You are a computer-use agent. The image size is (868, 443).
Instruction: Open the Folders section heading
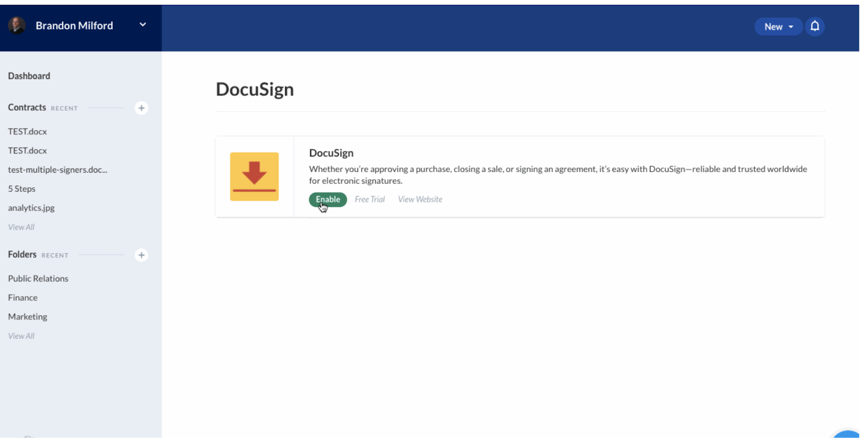click(22, 255)
